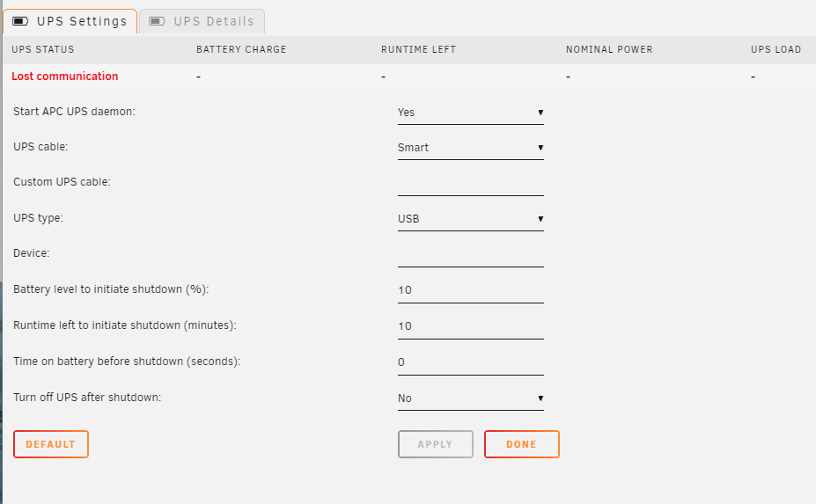Viewport: 816px width, 504px height.
Task: Open the UPS Details tab
Action: click(x=202, y=21)
